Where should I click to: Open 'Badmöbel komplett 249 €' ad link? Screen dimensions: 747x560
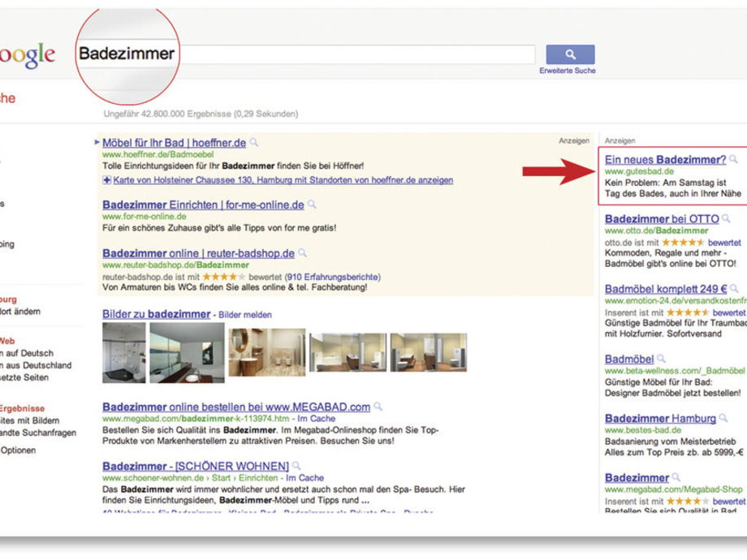(666, 289)
